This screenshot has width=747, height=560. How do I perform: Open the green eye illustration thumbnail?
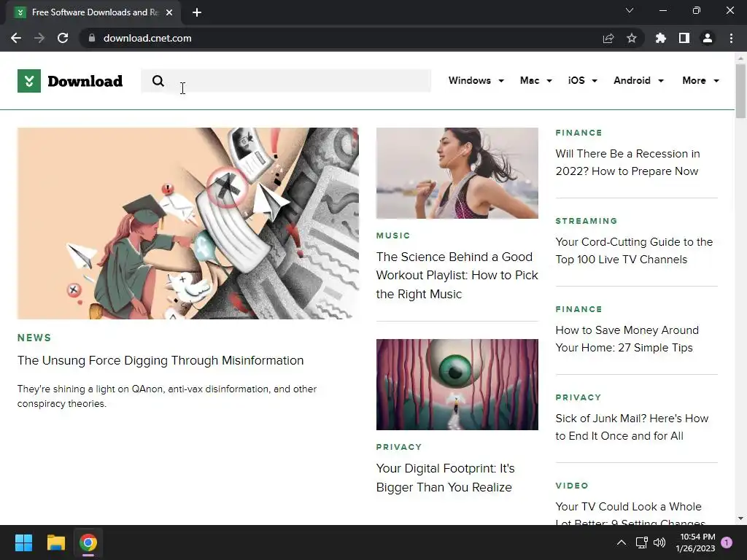457,384
